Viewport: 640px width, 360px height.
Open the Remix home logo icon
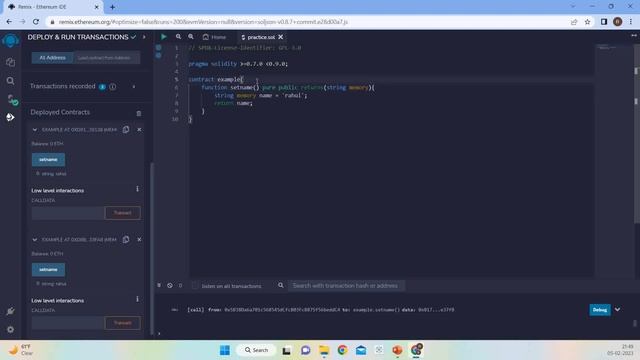click(x=10, y=41)
